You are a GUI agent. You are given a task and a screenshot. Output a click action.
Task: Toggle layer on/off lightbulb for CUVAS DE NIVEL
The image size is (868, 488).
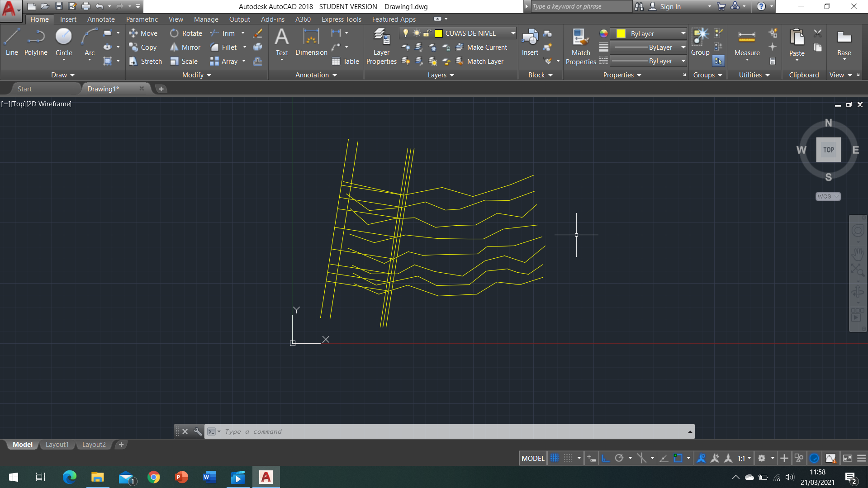[406, 33]
